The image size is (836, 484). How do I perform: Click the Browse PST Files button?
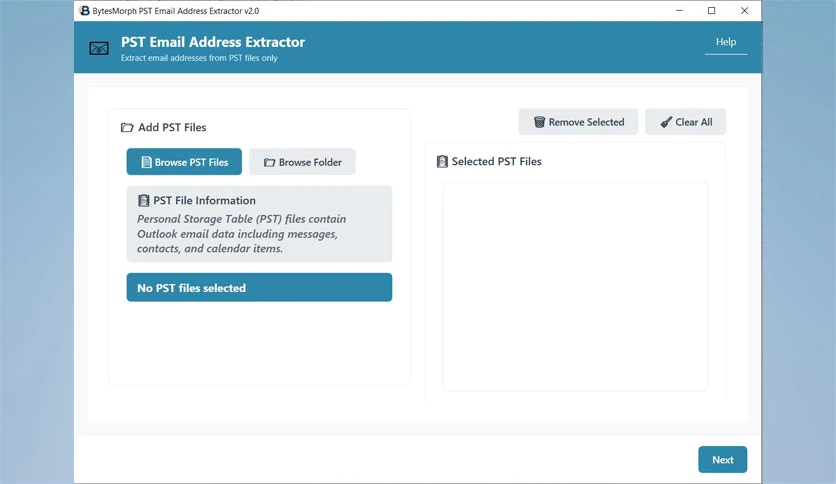coord(184,162)
